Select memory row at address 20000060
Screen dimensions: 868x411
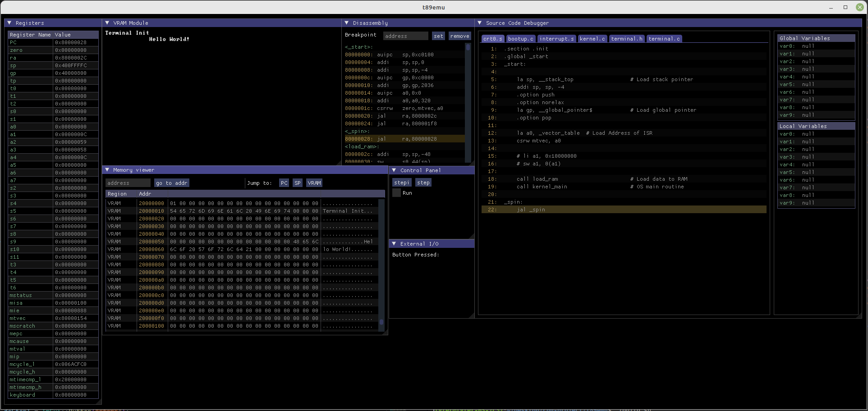pos(243,249)
